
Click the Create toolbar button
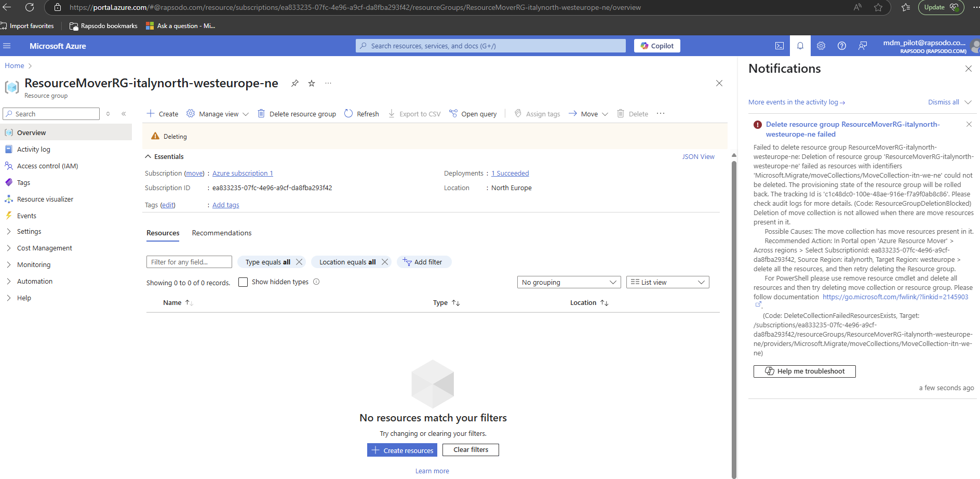pyautogui.click(x=162, y=114)
